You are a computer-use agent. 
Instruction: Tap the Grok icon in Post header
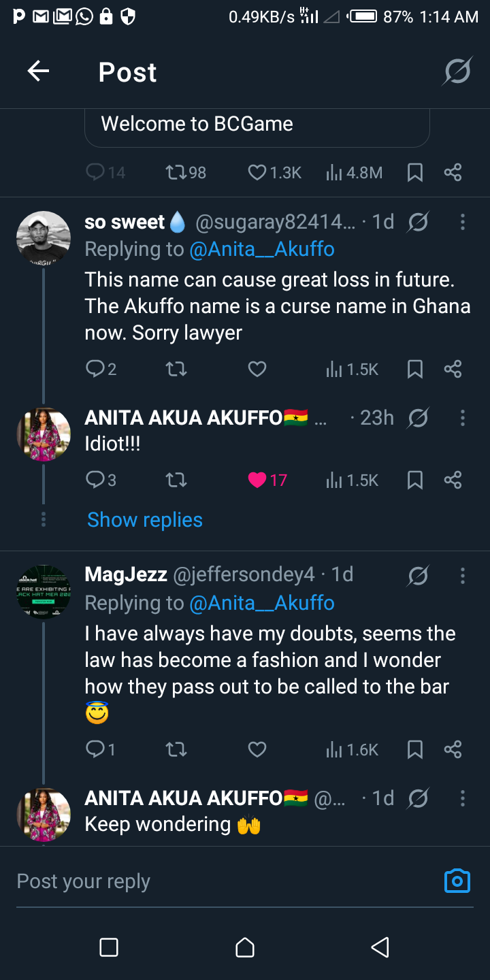457,71
